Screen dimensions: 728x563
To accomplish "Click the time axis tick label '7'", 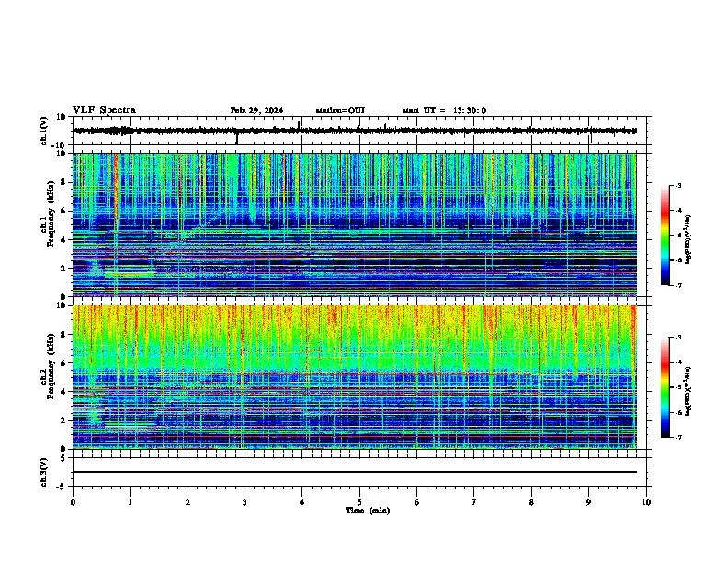I will 474,502.
